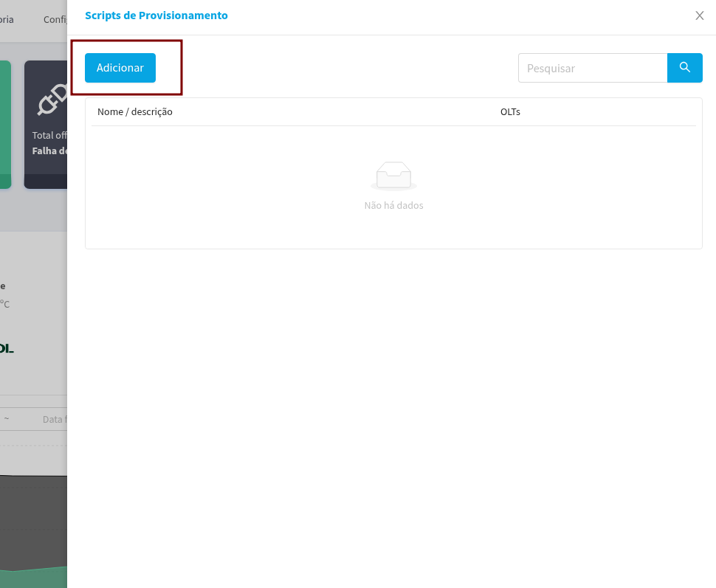Open the menu item ending in 'oria'
716x588 pixels.
click(7, 20)
